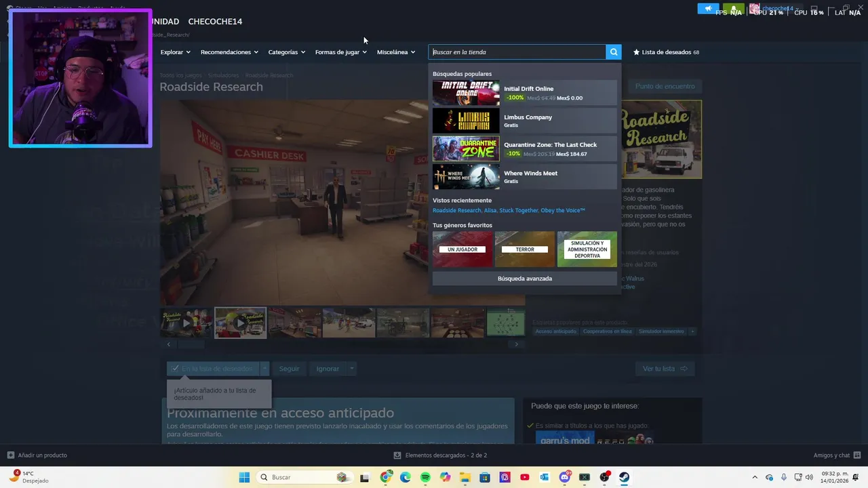This screenshot has width=868, height=488.
Task: Click the Roadside Research header capsule image
Action: (661, 140)
